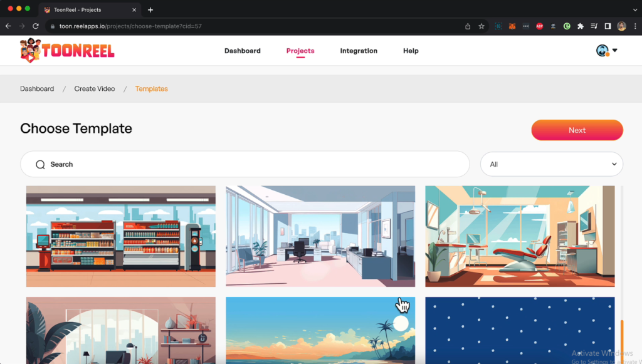Close the ToonReel - Projects tab
This screenshot has height=364, width=642.
tap(134, 10)
